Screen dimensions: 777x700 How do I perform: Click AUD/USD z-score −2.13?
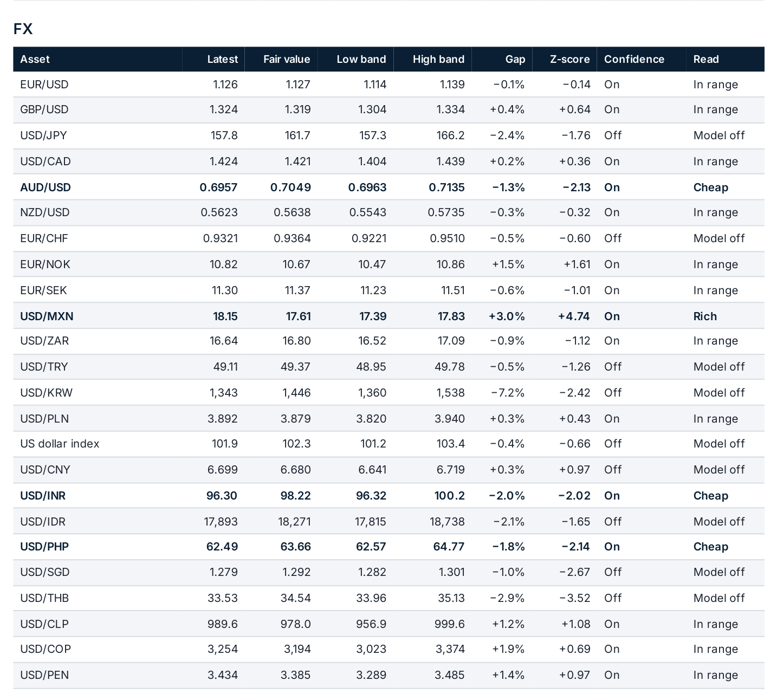coord(577,187)
